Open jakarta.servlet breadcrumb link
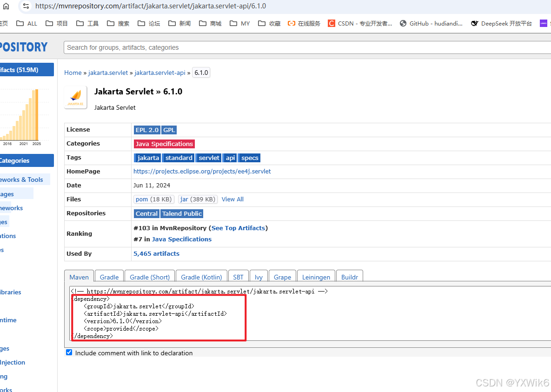The width and height of the screenshot is (551, 392). point(108,73)
